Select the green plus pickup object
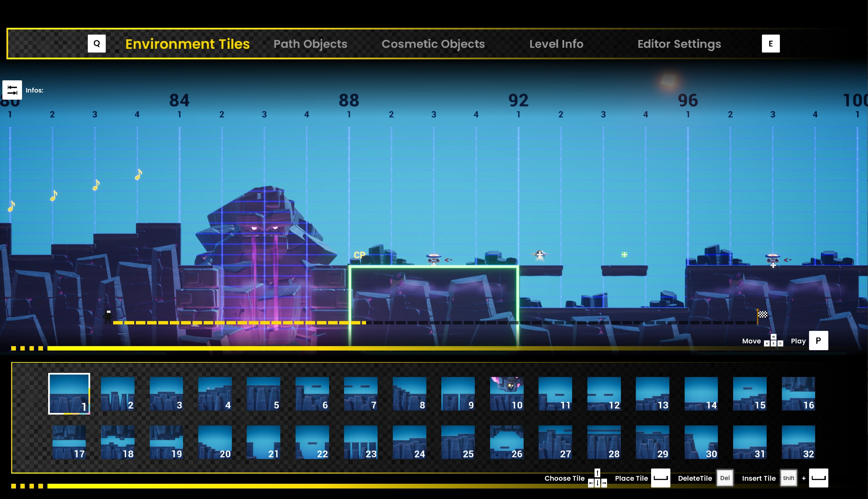The width and height of the screenshot is (868, 499). click(x=624, y=255)
